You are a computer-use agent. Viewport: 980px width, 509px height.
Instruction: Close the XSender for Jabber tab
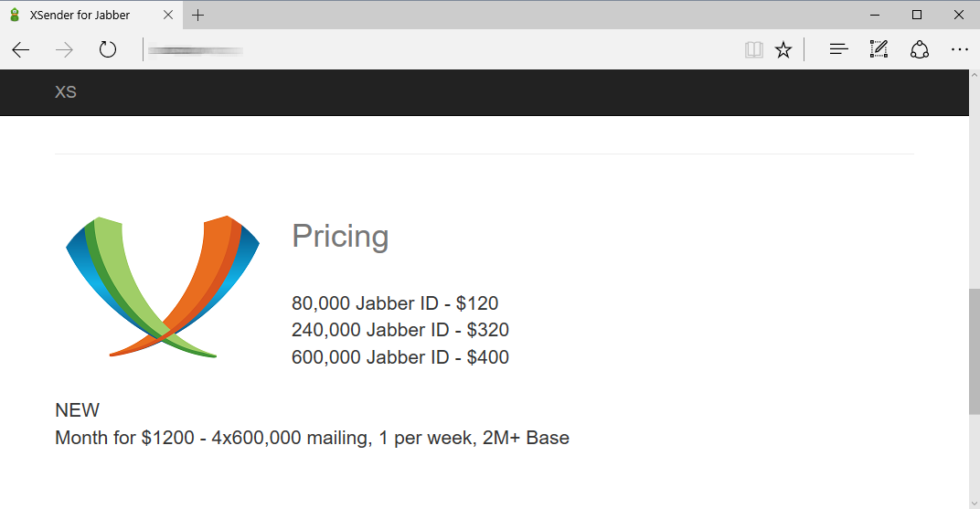168,15
